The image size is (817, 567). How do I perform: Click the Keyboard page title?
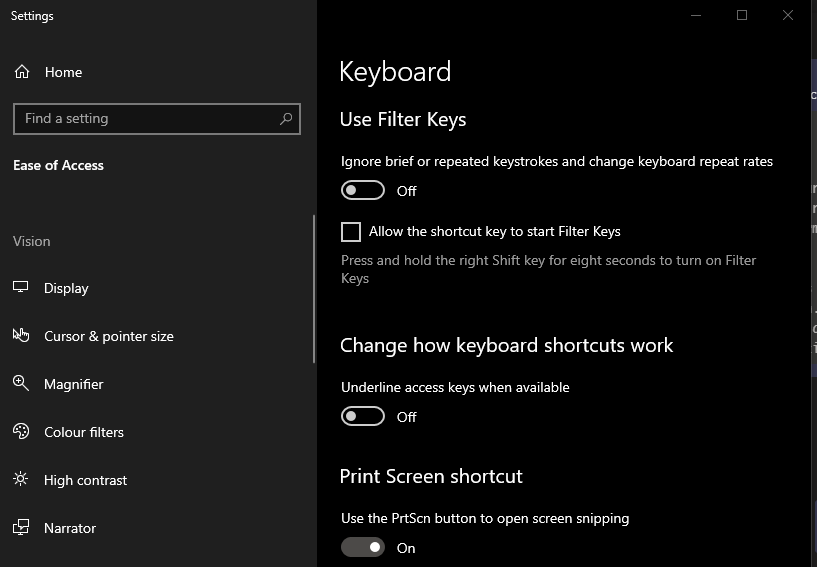[395, 72]
